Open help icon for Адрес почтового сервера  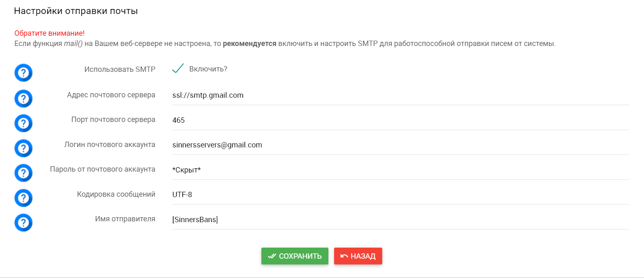click(23, 99)
